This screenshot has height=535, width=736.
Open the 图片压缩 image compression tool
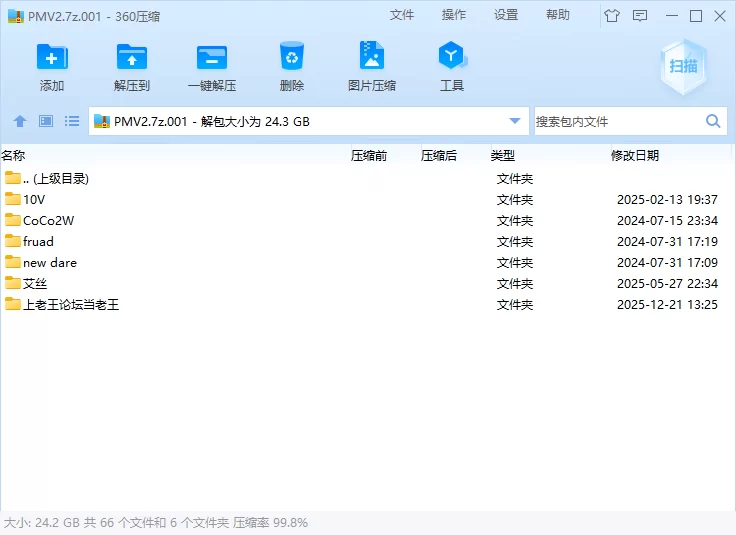[x=372, y=57]
